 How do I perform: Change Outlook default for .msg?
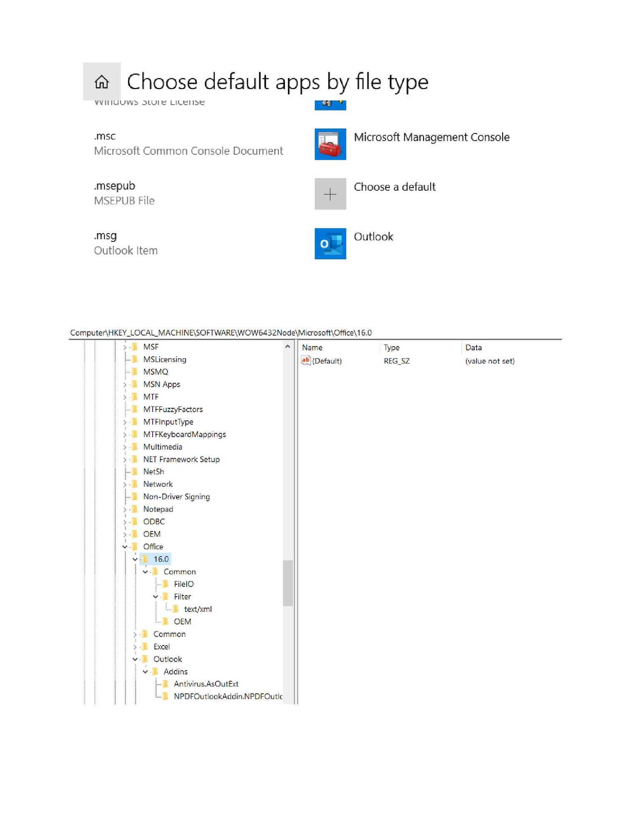click(x=373, y=236)
